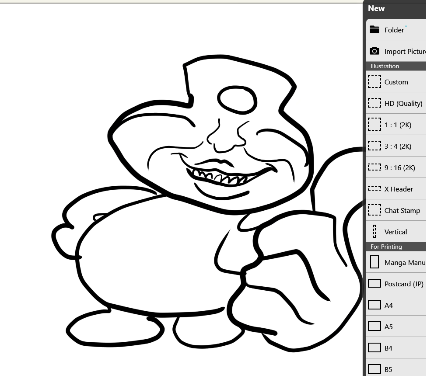Select the B4 print size
Image resolution: width=426 pixels, height=376 pixels.
(x=396, y=348)
